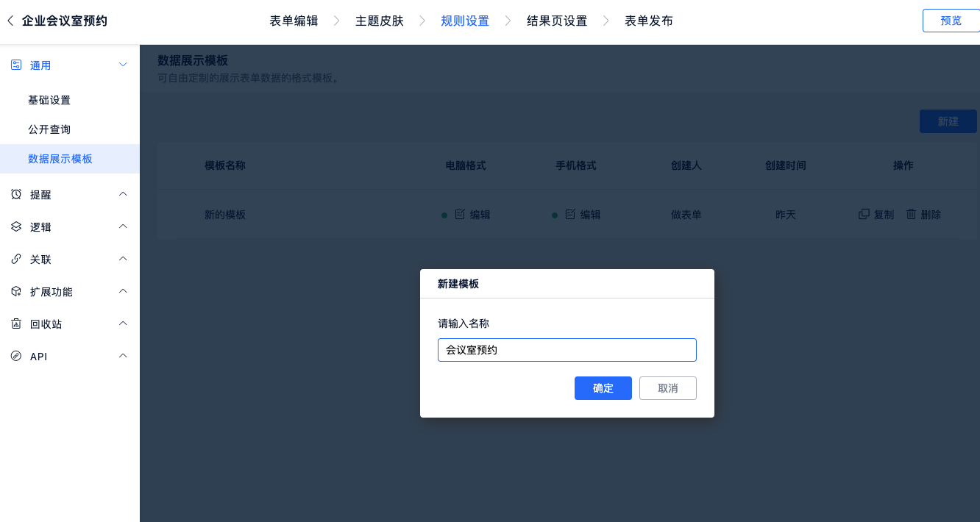This screenshot has height=522, width=980.
Task: Switch to the 表单编辑 step
Action: 294,21
